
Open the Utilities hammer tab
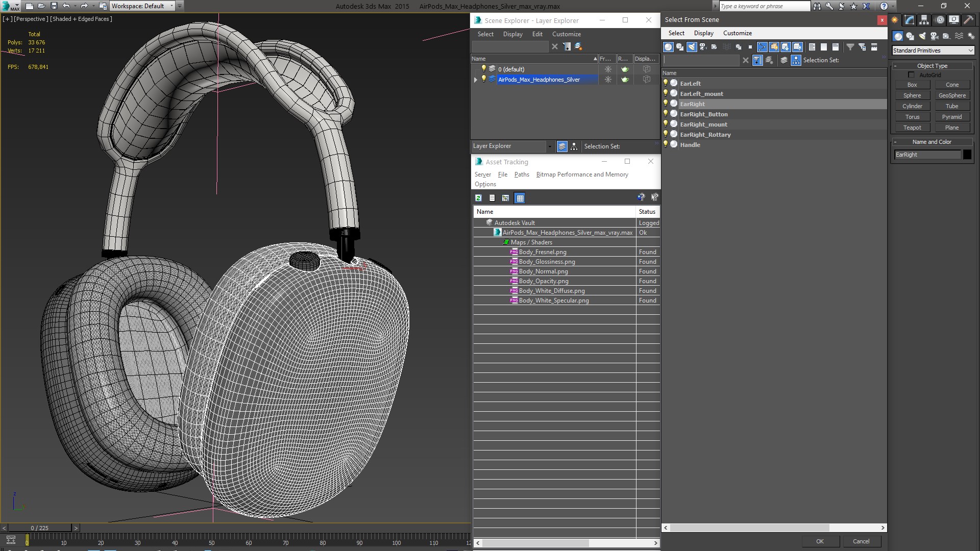[968, 20]
